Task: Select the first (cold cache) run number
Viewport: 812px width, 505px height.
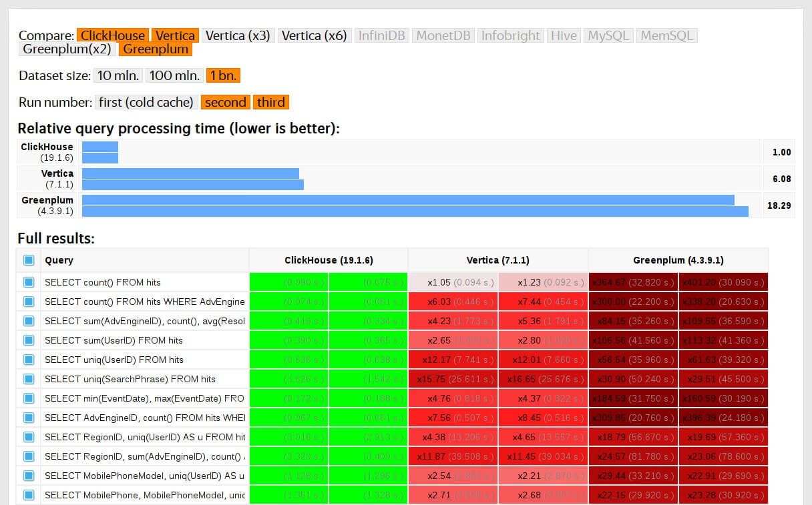Action: tap(146, 102)
